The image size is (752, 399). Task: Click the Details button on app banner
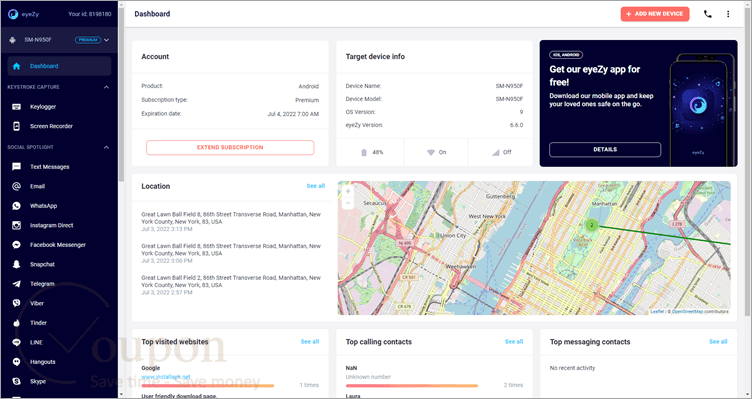pyautogui.click(x=605, y=150)
